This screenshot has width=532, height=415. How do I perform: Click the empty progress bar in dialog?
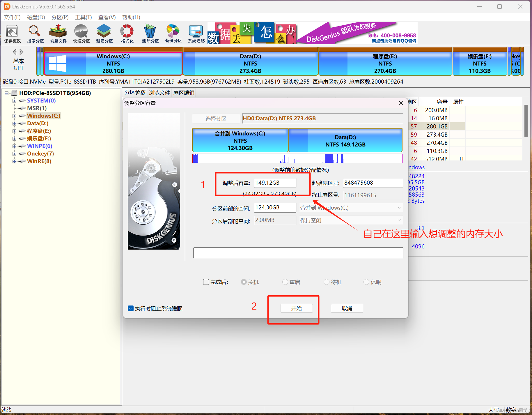[x=298, y=253]
